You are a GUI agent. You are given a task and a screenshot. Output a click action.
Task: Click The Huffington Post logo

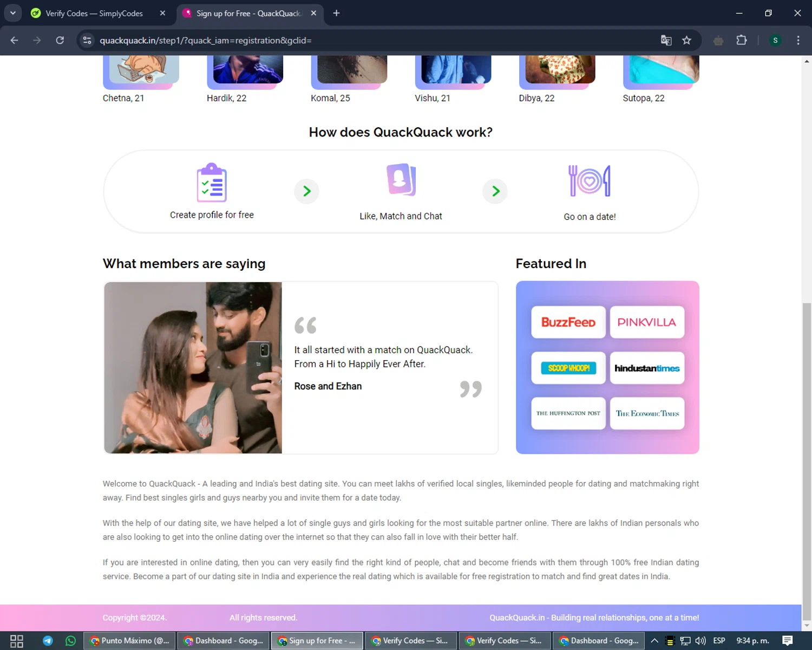(568, 413)
